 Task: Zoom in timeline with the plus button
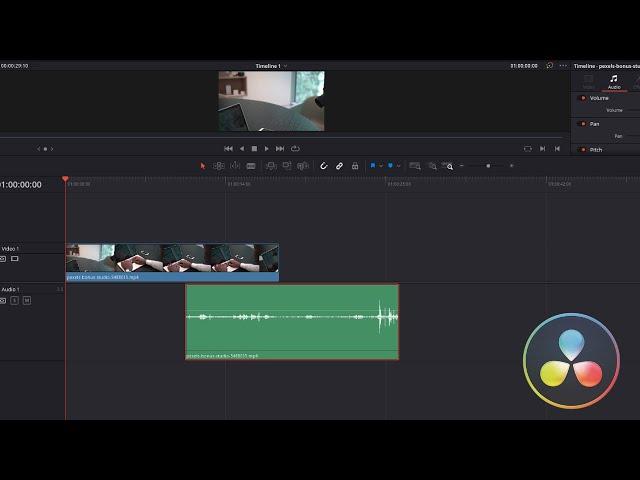511,166
